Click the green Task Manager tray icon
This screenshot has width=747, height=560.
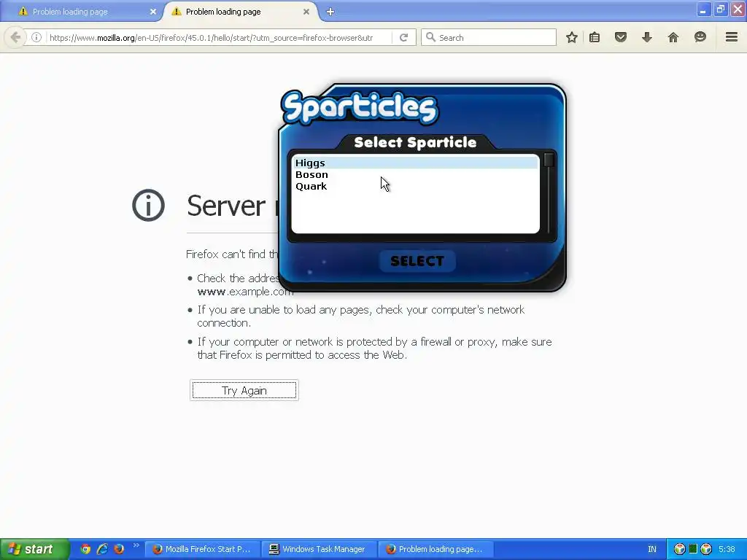pyautogui.click(x=693, y=549)
